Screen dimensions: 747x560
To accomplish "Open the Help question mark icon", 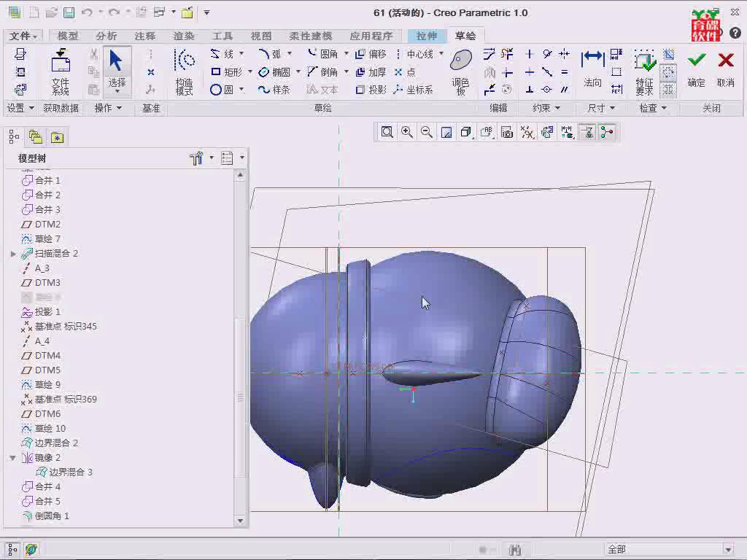I will [735, 33].
